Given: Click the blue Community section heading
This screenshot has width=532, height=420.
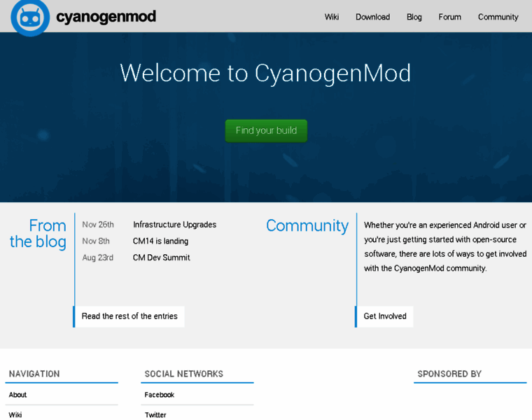Looking at the screenshot, I should (x=307, y=226).
